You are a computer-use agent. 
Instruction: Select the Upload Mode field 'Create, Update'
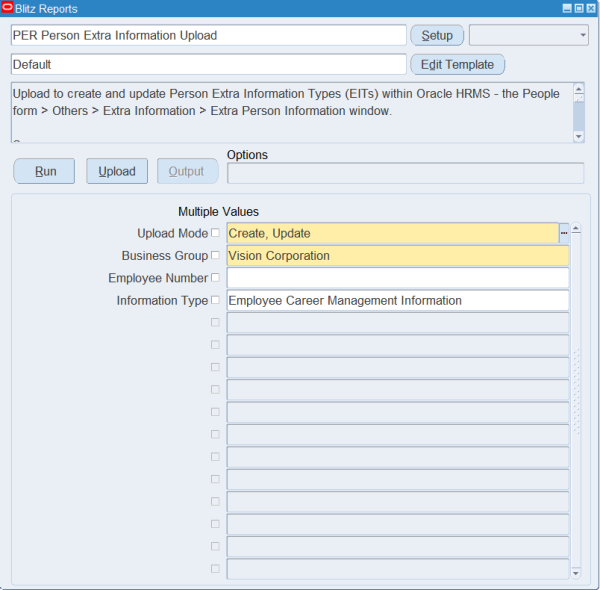[x=393, y=233]
